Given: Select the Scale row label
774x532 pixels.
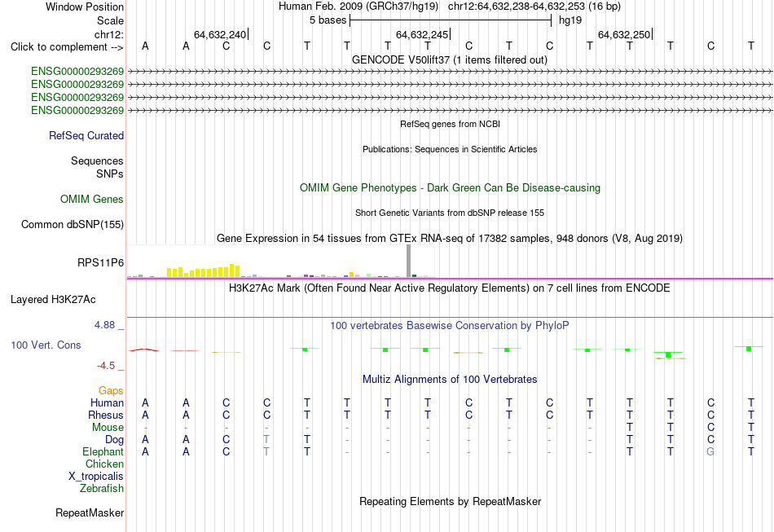Looking at the screenshot, I should point(110,20).
